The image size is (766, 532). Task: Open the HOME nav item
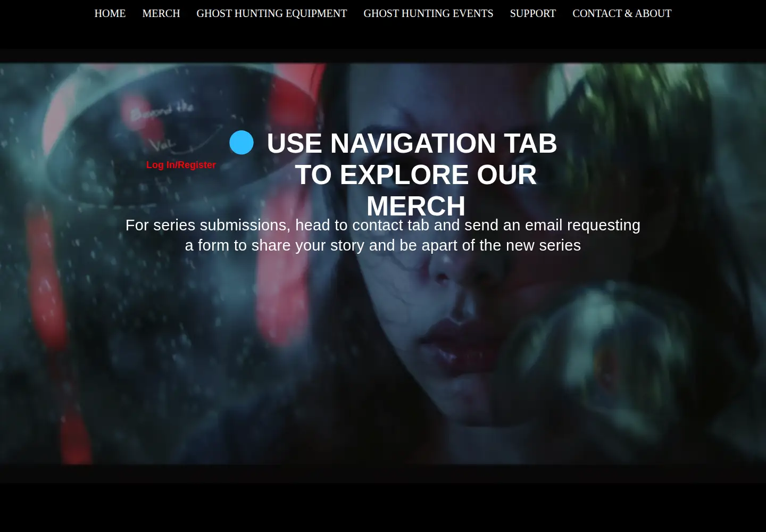(x=110, y=13)
